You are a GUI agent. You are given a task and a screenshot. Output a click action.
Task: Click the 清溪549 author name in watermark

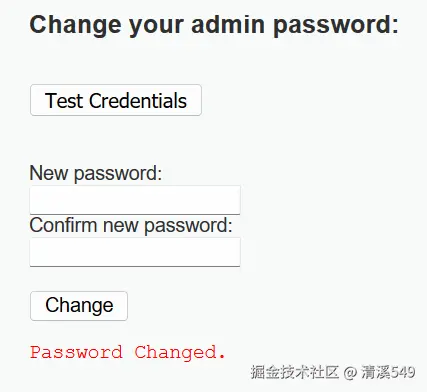point(388,372)
